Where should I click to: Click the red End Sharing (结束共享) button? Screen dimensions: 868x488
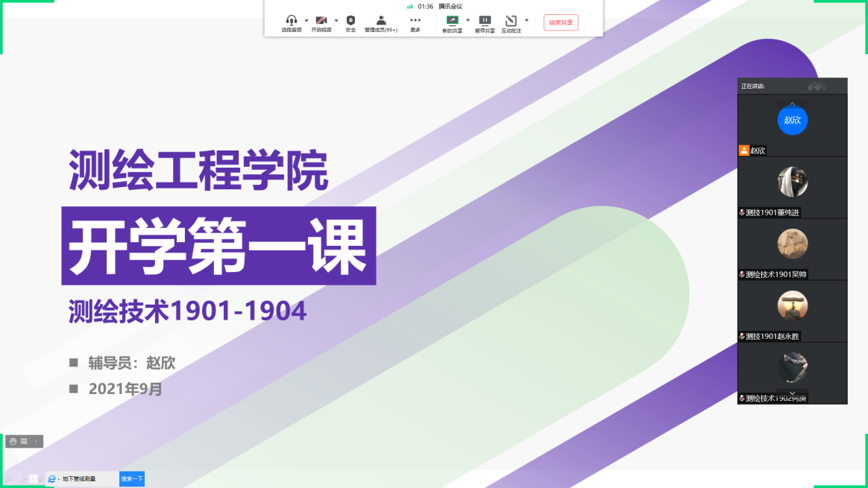pyautogui.click(x=561, y=22)
